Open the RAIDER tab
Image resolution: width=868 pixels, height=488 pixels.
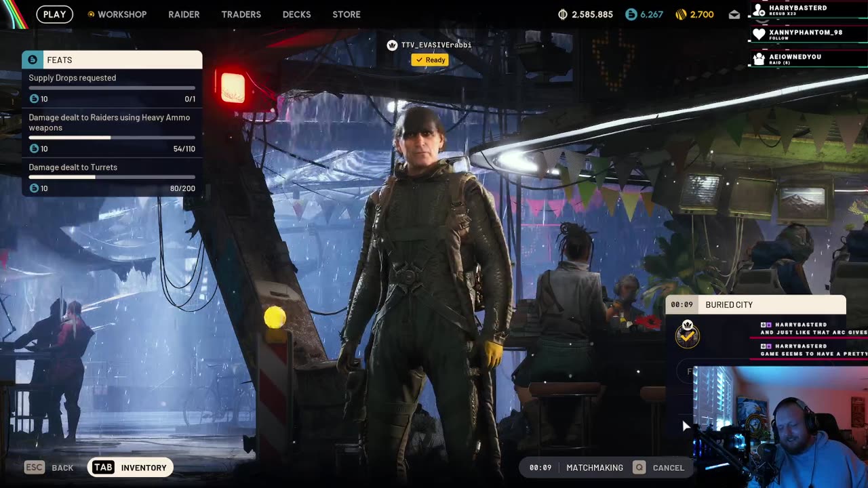coord(184,14)
